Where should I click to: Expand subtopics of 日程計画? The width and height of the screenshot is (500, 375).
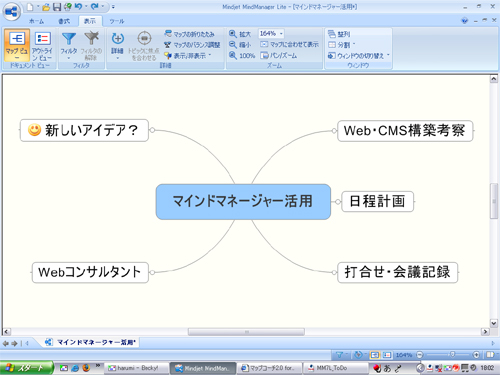click(x=338, y=202)
